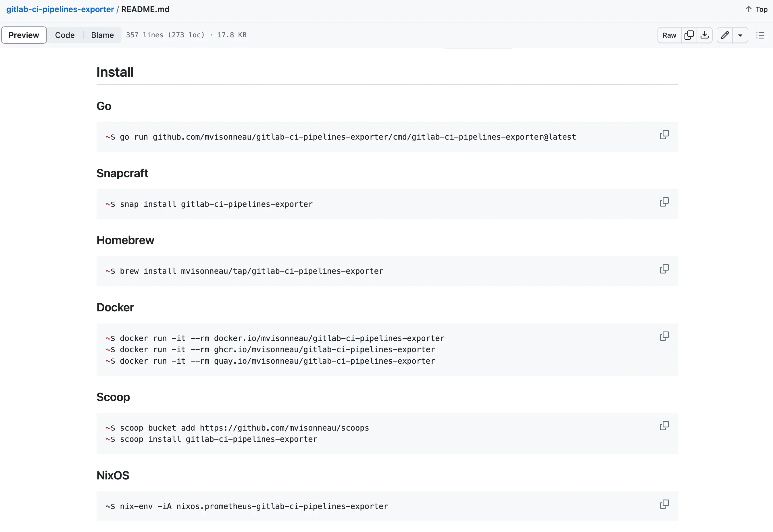Viewport: 773px width, 532px height.
Task: Expand more edit options dropdown
Action: [740, 35]
